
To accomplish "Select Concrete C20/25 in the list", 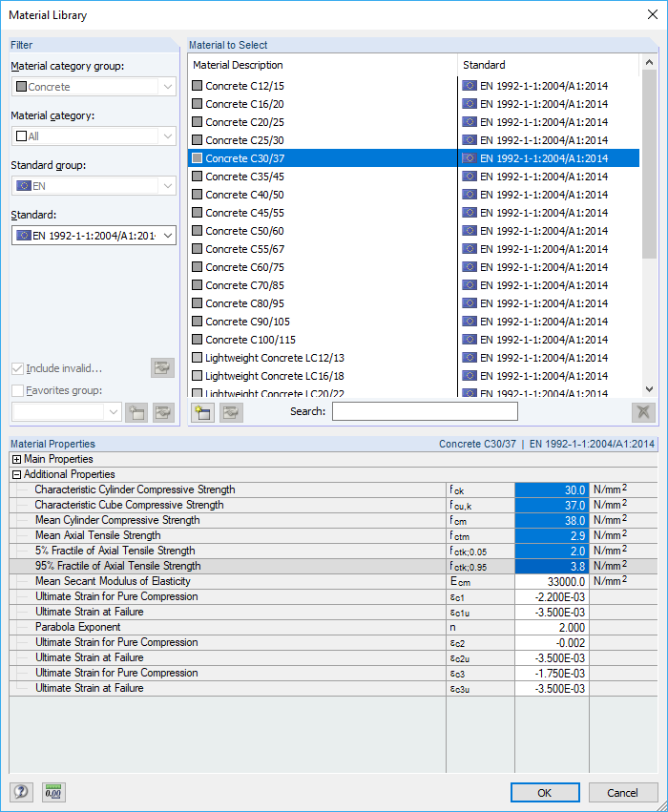I will (x=414, y=122).
